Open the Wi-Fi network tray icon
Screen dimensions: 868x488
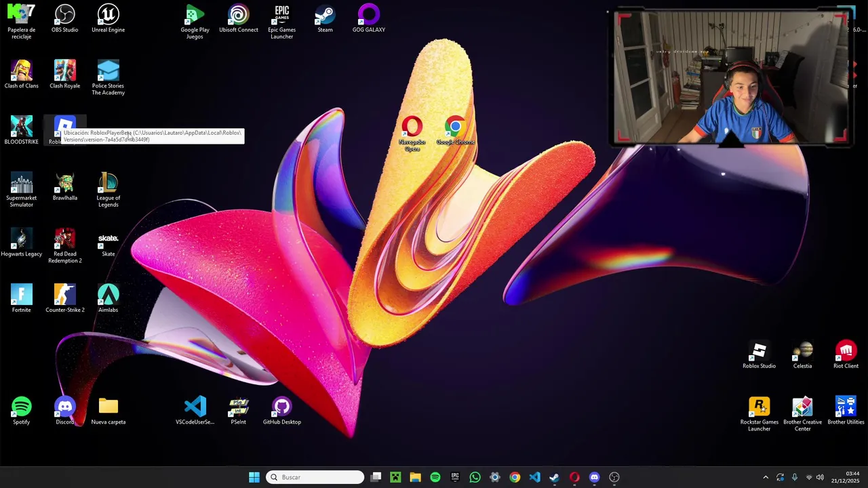808,477
